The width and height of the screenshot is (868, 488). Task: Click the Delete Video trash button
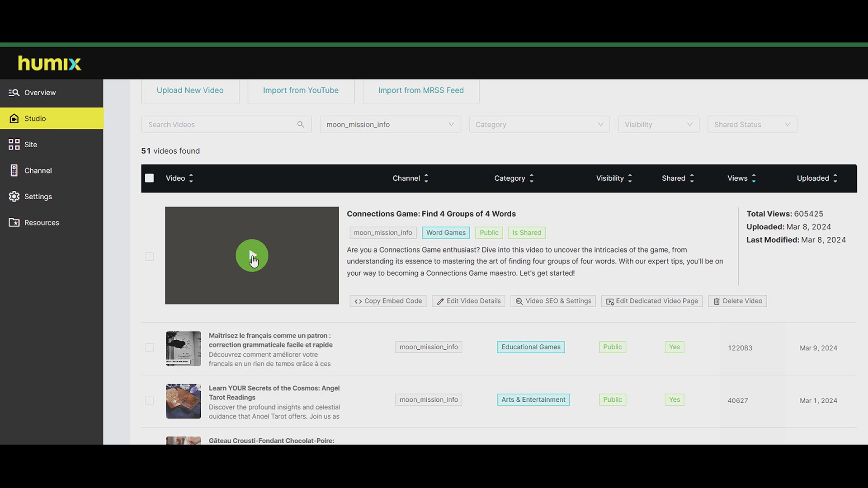[737, 301]
